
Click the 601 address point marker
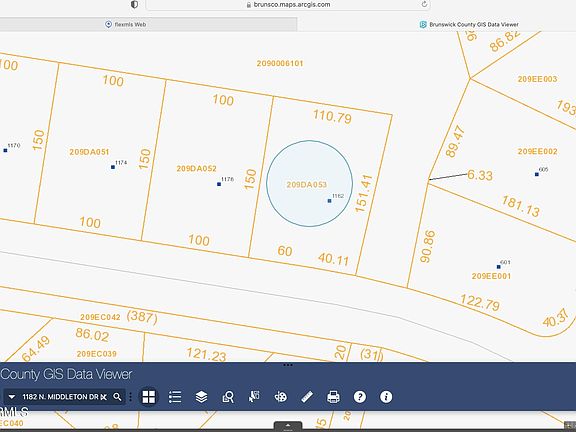tap(498, 267)
